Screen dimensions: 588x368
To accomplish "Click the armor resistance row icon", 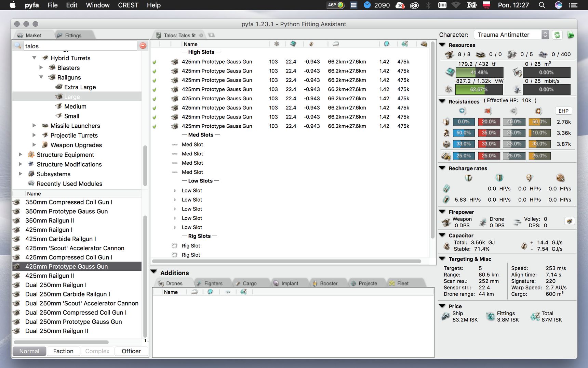I will pyautogui.click(x=446, y=133).
